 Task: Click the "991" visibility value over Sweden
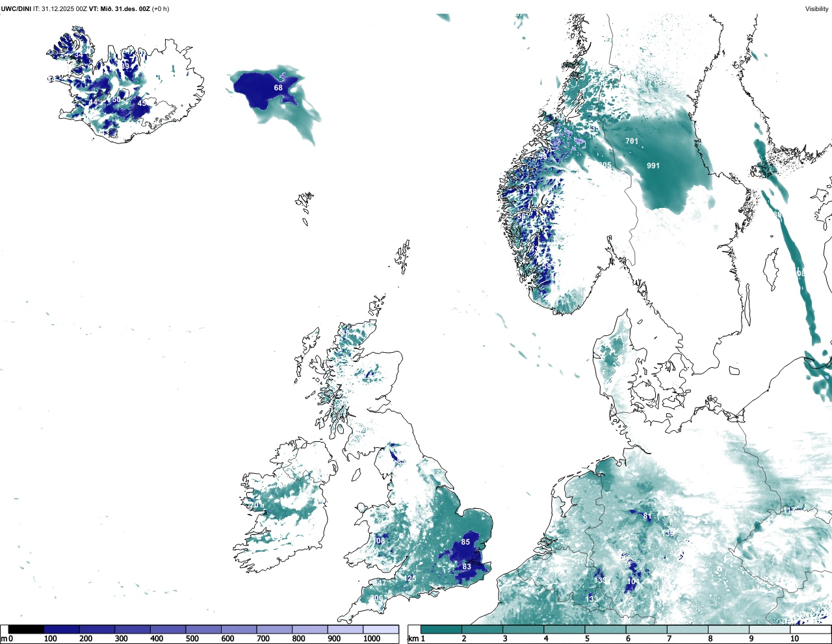(653, 166)
